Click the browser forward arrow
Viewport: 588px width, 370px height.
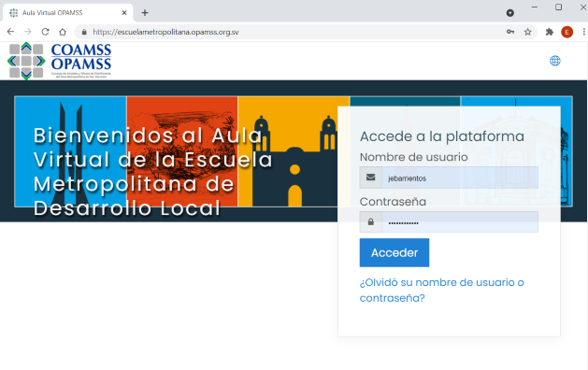28,32
